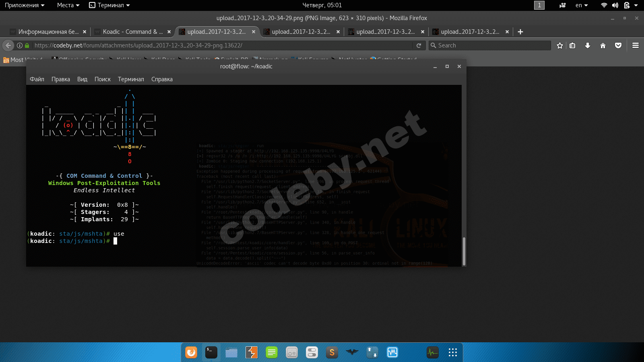Screen dimensions: 644x362
Task: Open the Firefox downloads arrow
Action: pos(588,45)
